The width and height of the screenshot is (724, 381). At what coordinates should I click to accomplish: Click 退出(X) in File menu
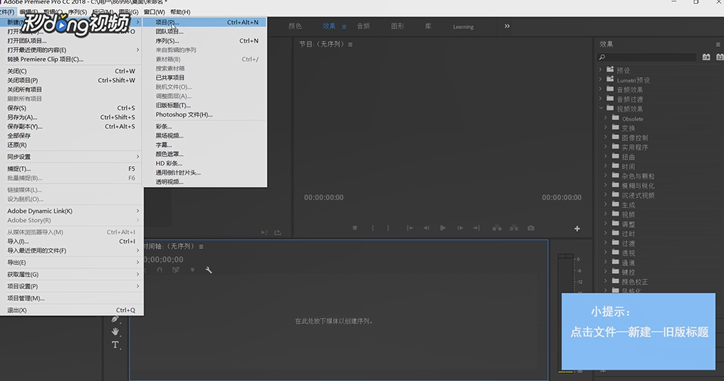pyautogui.click(x=72, y=310)
